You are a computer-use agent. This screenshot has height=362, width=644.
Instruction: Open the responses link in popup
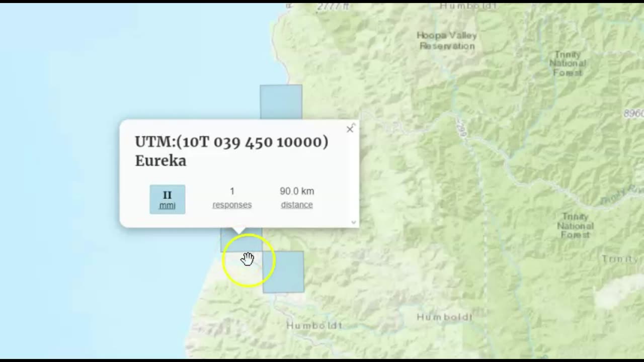tap(232, 205)
